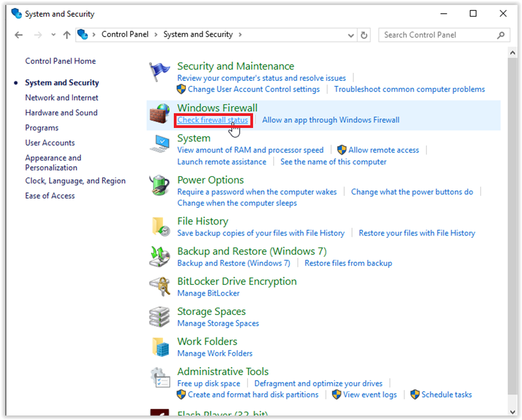Click the File History folder clock icon
522x420 pixels.
[x=161, y=226]
